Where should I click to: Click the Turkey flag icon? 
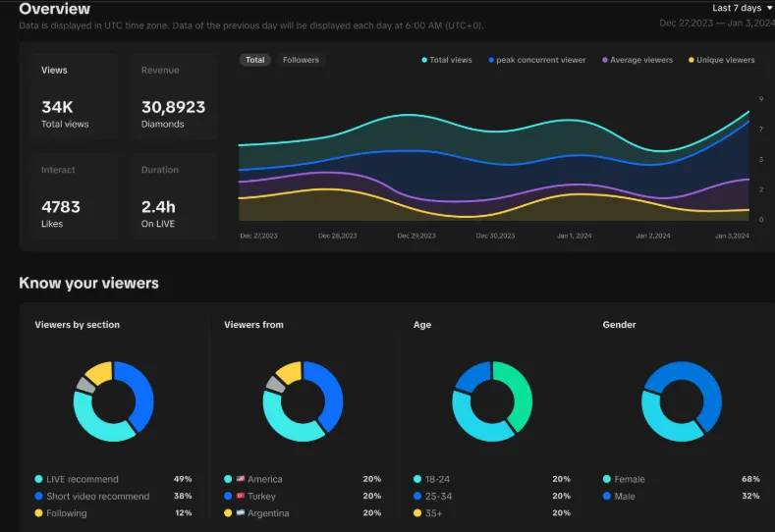(x=240, y=497)
